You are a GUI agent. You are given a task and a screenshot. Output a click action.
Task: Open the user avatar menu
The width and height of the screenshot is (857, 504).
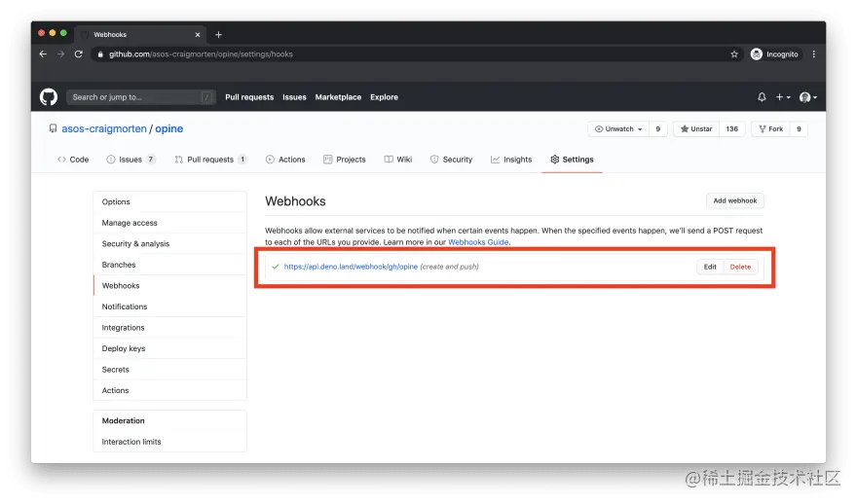[x=807, y=97]
